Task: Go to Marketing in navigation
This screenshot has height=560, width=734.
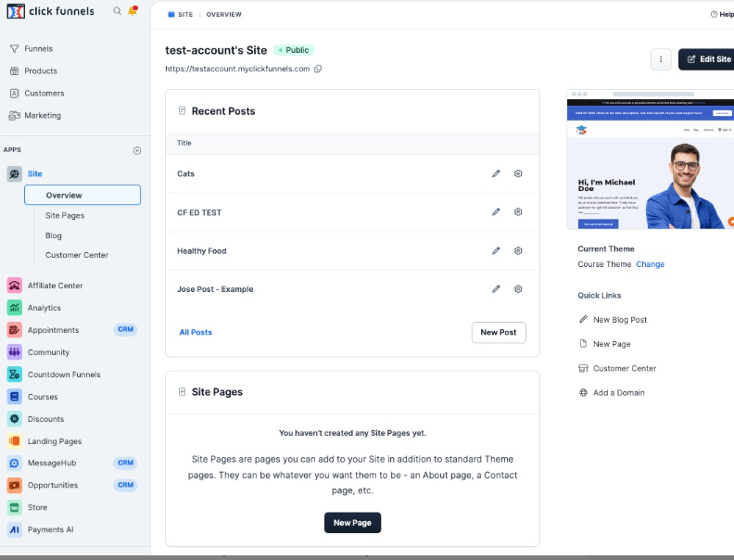Action: click(x=43, y=115)
